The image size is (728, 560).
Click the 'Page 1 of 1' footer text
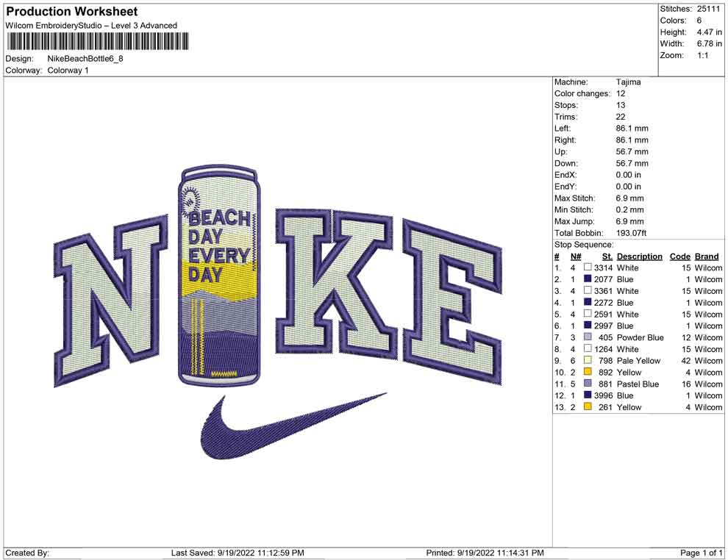point(701,553)
